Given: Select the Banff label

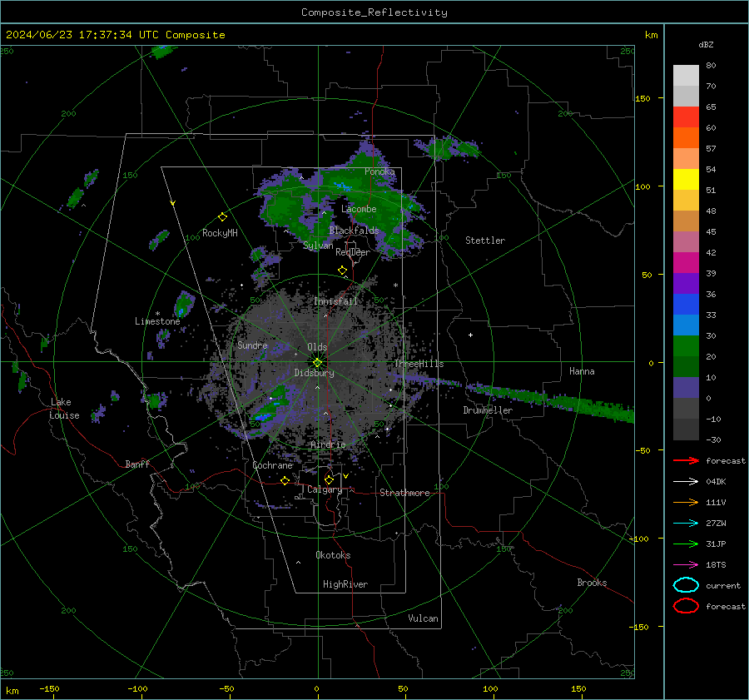Looking at the screenshot, I should click(137, 464).
